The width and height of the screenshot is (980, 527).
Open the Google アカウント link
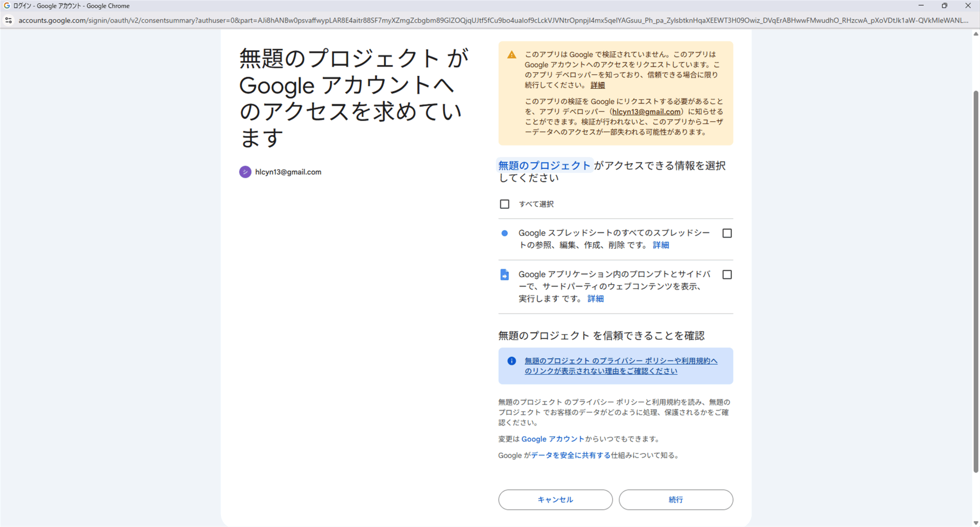point(553,439)
